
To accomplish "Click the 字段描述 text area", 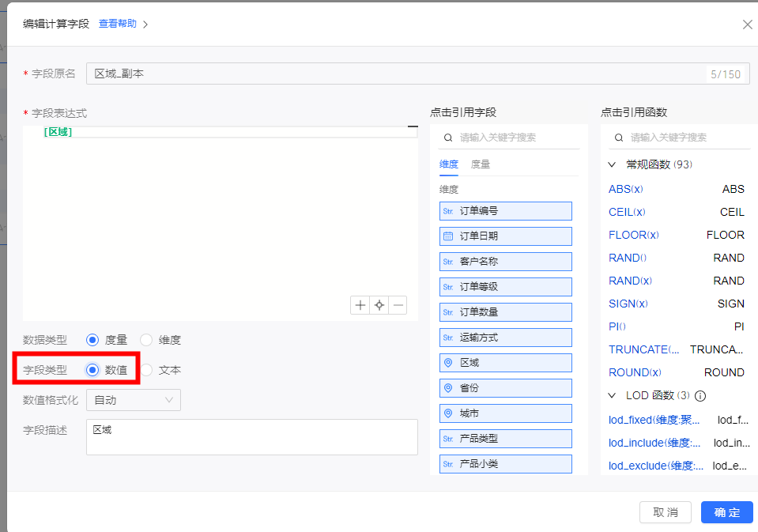I will click(x=251, y=437).
